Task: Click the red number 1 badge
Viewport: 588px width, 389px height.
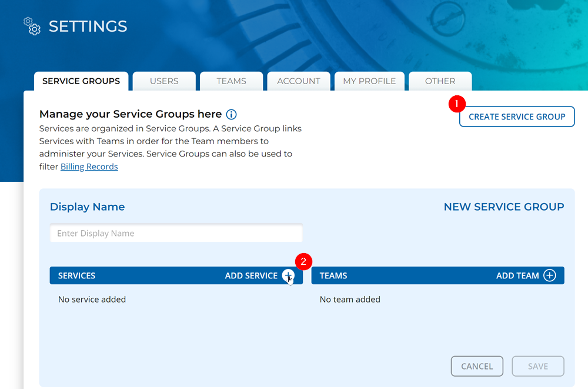Action: 457,104
